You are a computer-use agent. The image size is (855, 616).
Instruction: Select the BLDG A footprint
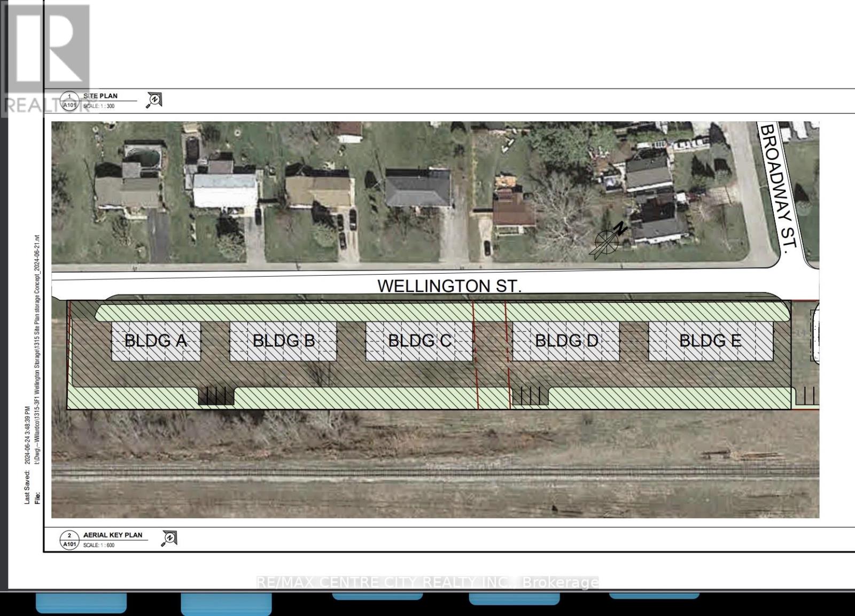[156, 341]
